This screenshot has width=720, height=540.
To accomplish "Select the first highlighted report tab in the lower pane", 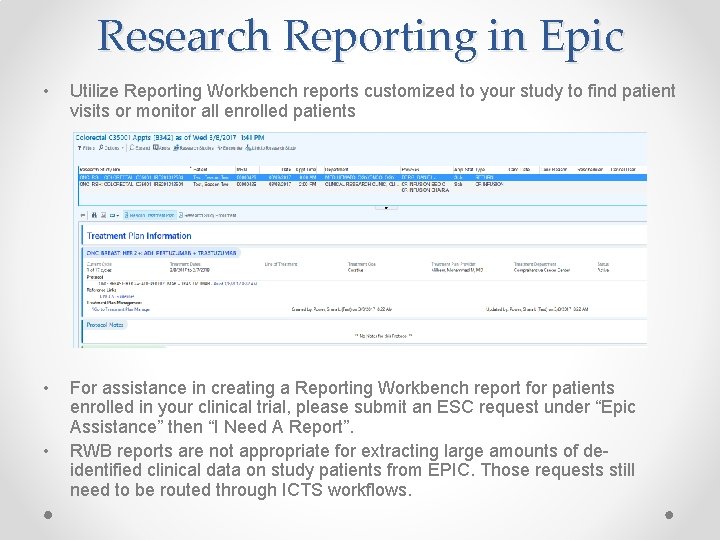I will click(150, 215).
